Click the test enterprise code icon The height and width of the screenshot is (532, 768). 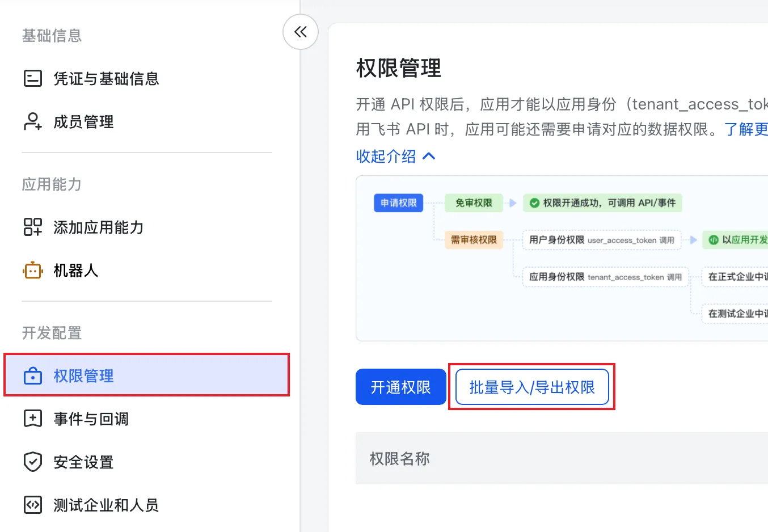pos(33,505)
